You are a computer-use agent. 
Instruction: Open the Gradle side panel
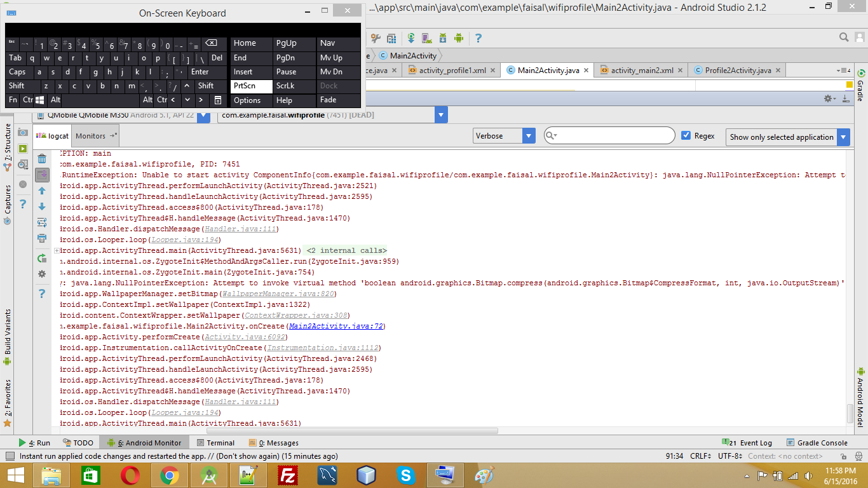[860, 86]
